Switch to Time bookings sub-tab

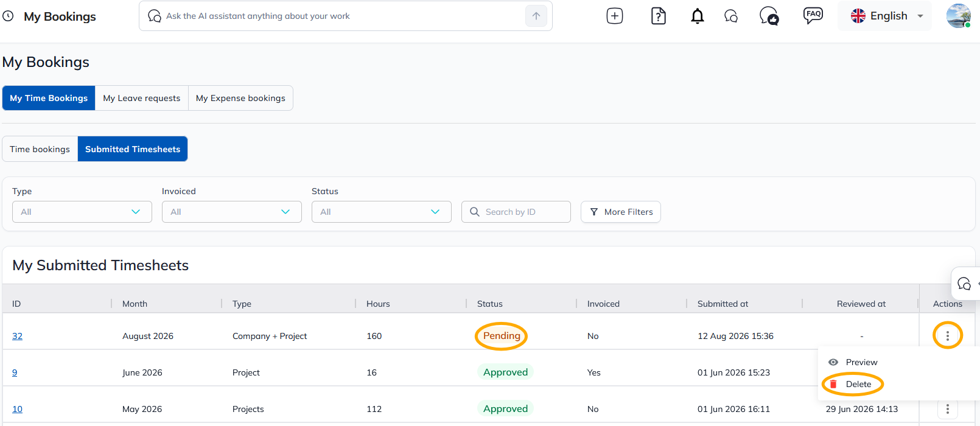(x=40, y=149)
